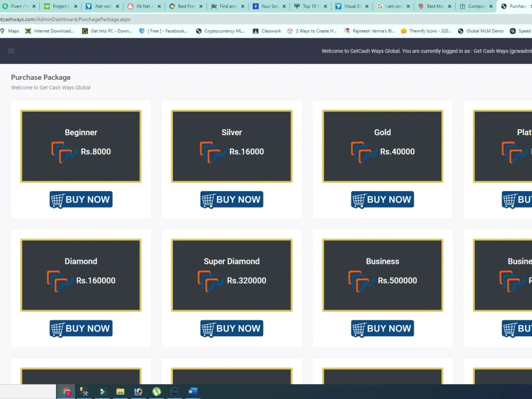Click the cart icon on Silver Buy Now
The image size is (532, 399).
coord(209,201)
